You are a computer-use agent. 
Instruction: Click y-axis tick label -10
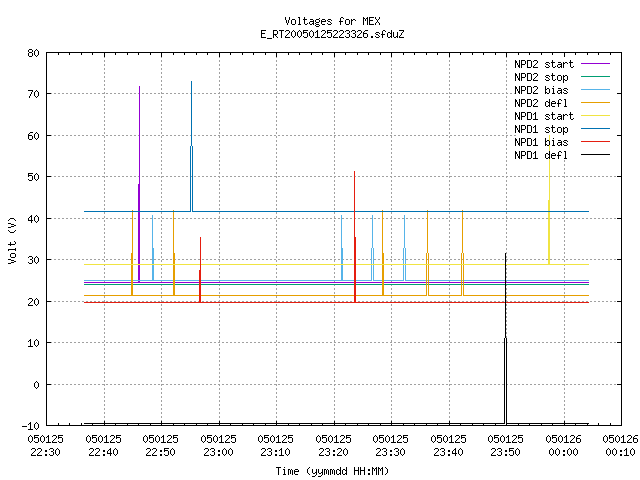pos(31,426)
